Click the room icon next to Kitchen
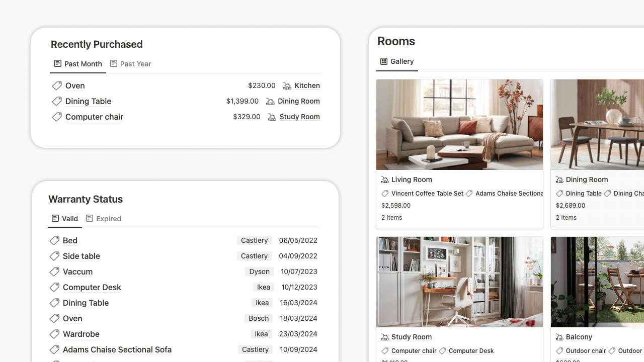The height and width of the screenshot is (362, 644). pos(287,85)
